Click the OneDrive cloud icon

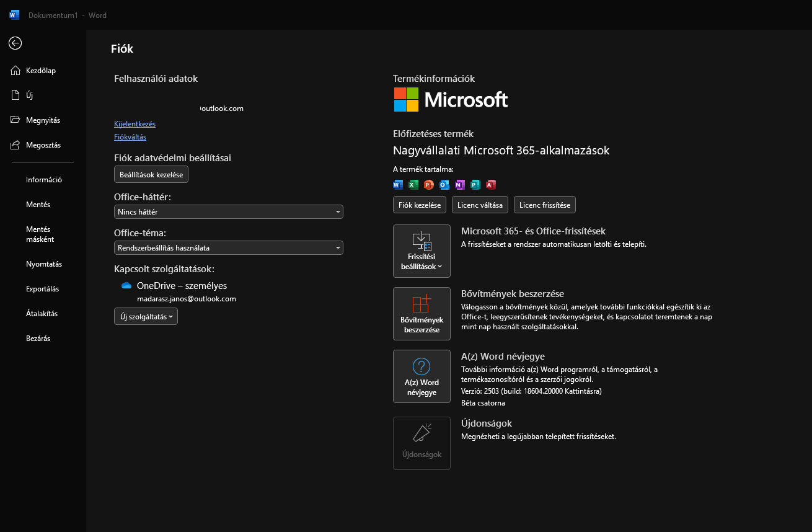pos(126,286)
